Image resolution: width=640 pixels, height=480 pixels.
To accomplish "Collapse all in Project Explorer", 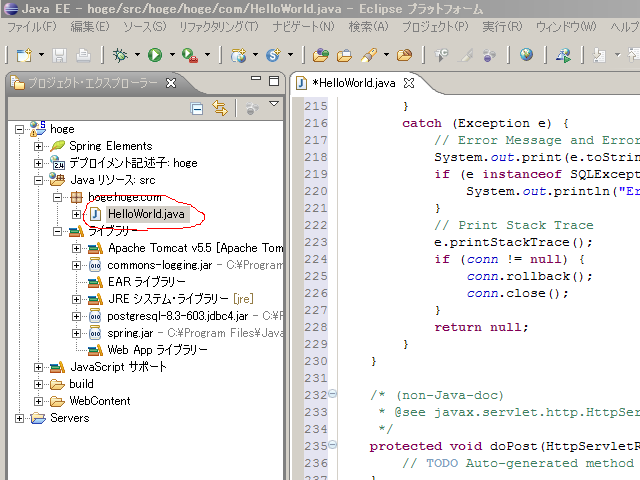I will pyautogui.click(x=197, y=108).
